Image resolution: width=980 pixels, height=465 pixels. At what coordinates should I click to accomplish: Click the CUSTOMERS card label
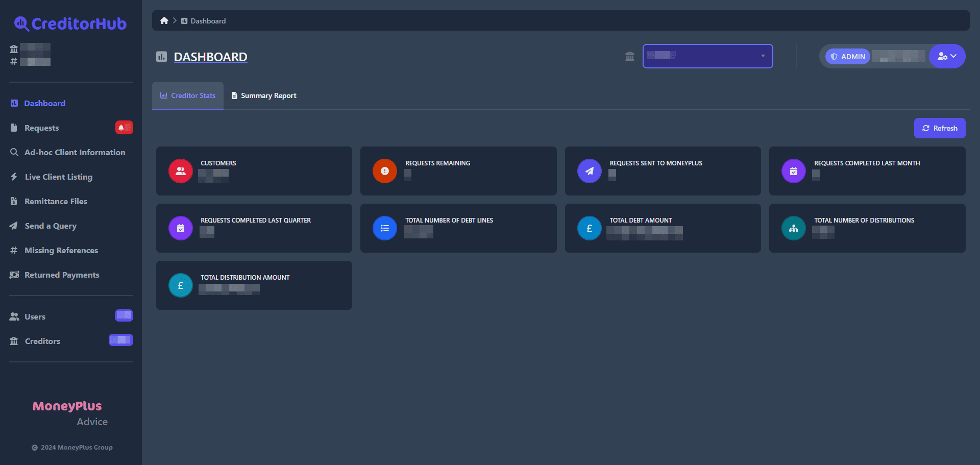[x=218, y=163]
